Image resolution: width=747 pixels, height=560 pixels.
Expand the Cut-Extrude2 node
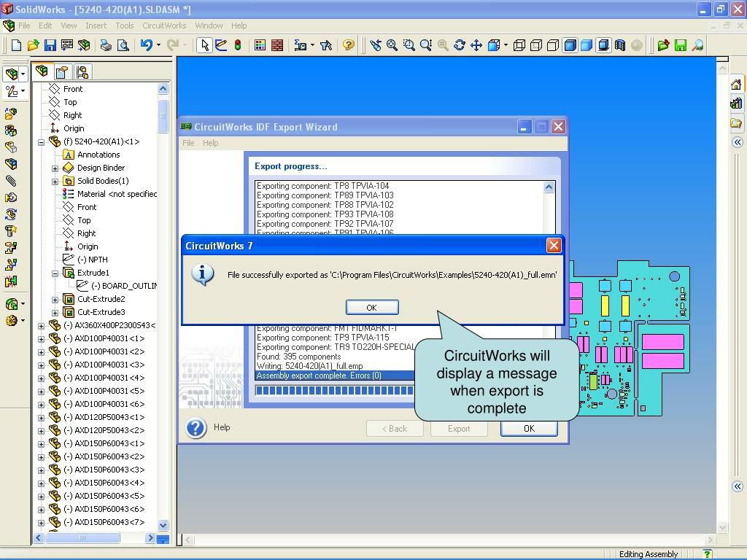point(55,300)
